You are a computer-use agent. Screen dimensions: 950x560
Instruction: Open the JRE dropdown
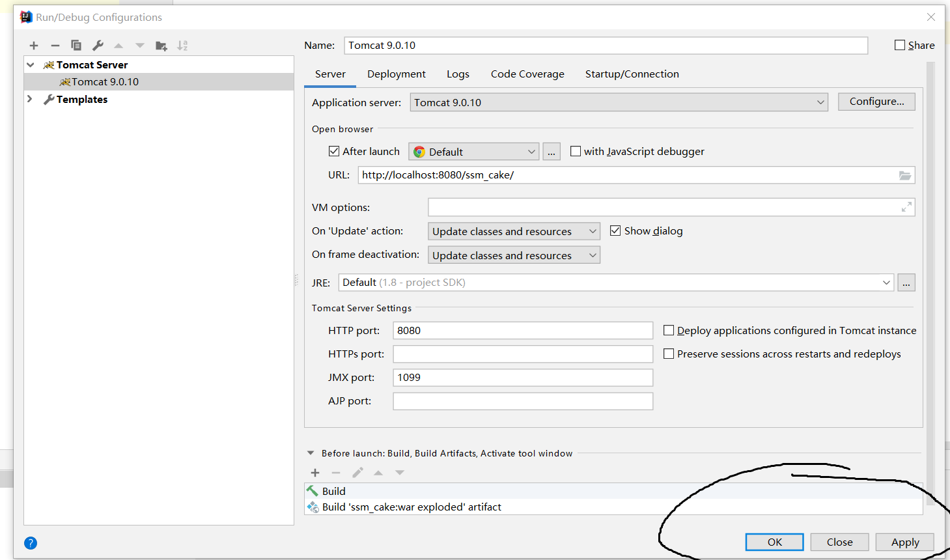[x=616, y=283]
